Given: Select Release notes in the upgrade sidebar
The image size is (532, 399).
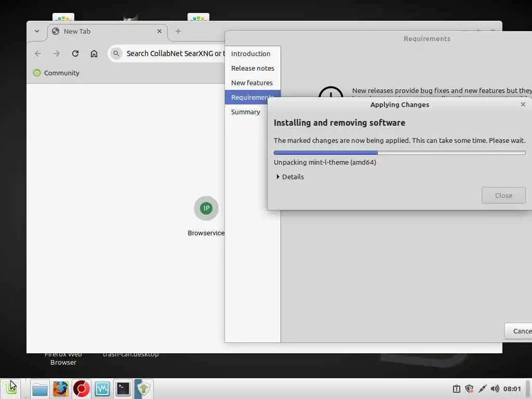Looking at the screenshot, I should pos(252,68).
